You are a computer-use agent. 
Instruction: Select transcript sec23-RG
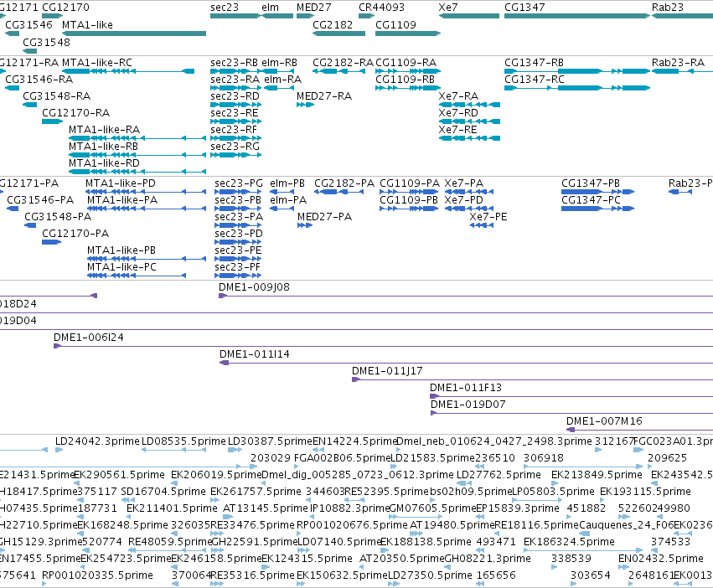(x=235, y=155)
